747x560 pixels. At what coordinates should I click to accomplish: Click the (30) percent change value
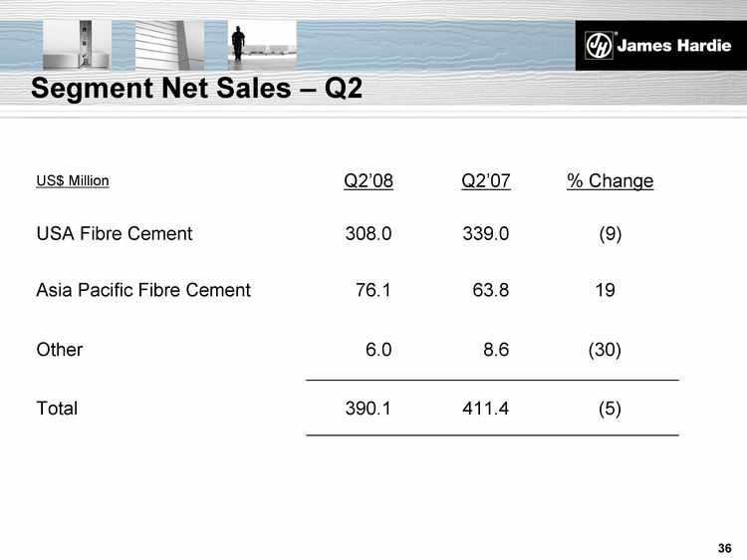[x=605, y=350]
